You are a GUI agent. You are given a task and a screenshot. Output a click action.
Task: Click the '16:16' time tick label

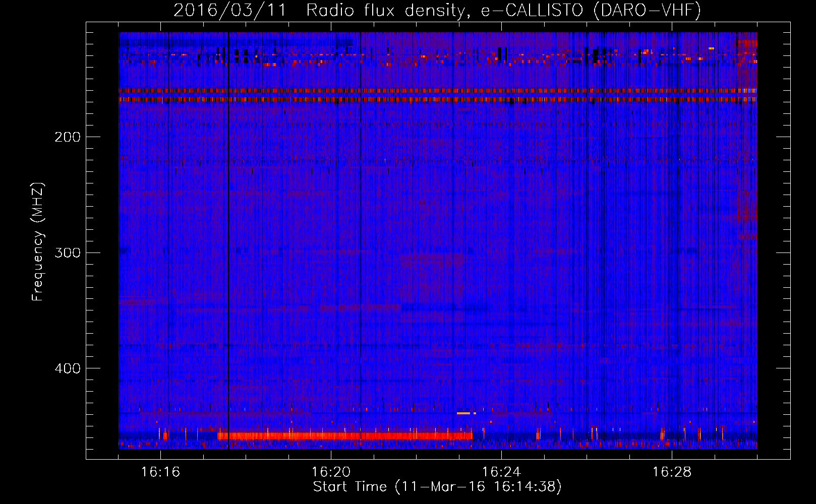point(160,472)
